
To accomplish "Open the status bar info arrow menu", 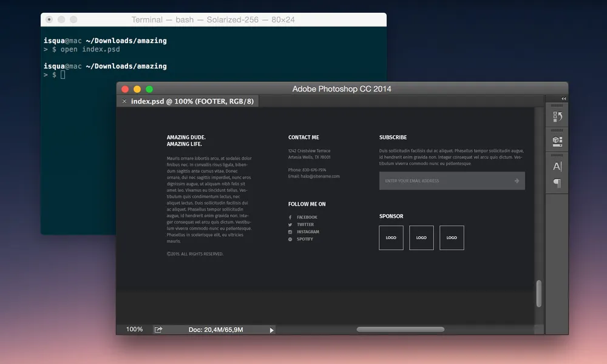I will [271, 330].
